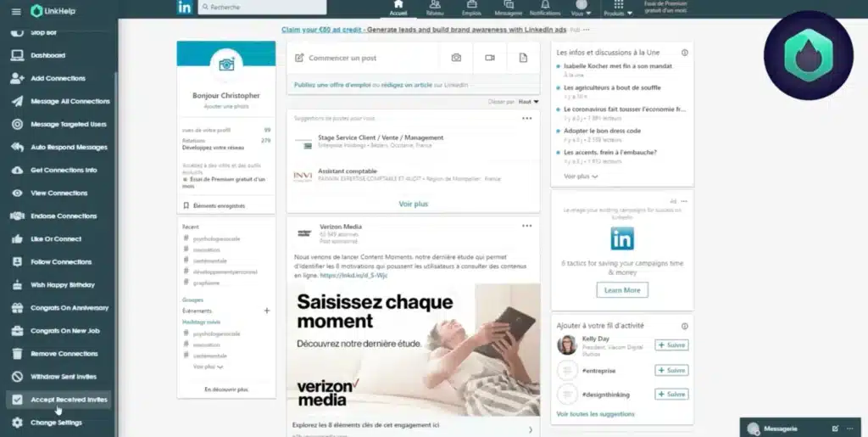The height and width of the screenshot is (437, 868).
Task: Click the document icon in the post box
Action: pos(523,58)
